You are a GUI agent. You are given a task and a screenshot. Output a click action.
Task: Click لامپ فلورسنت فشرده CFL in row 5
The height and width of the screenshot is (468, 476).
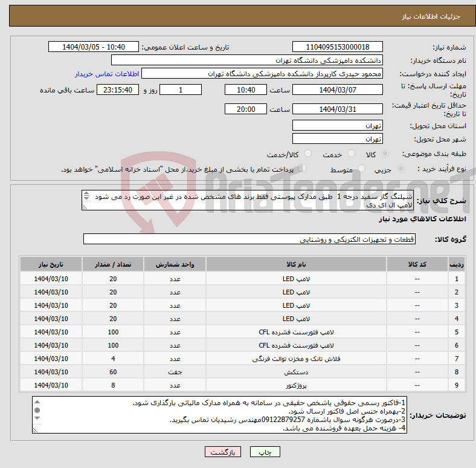296,332
